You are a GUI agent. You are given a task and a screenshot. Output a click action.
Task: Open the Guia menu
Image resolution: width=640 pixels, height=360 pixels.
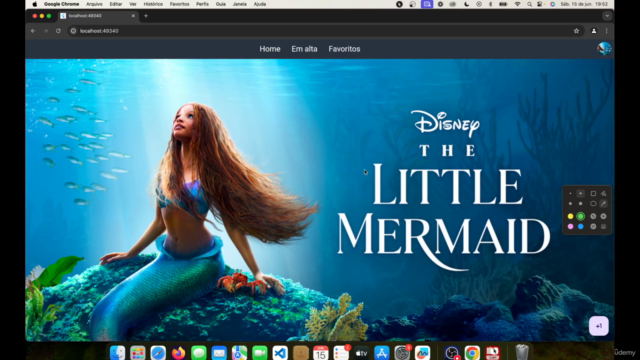pos(221,4)
